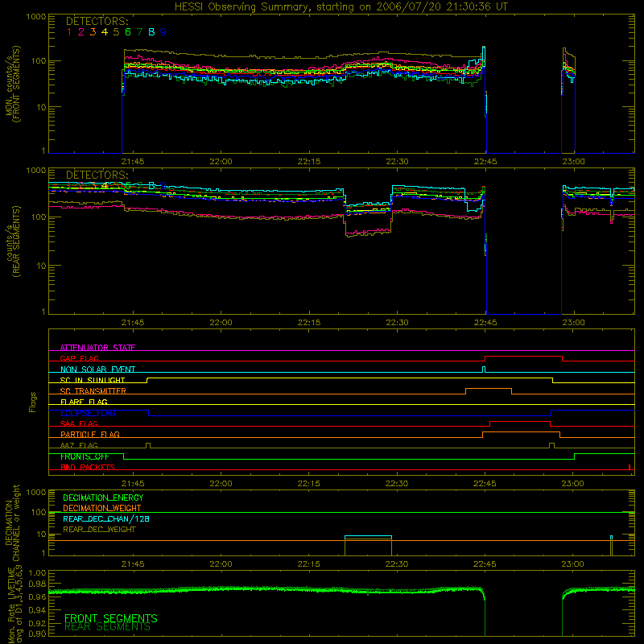Select yellow detector 4 legend number, front plot

click(x=105, y=32)
